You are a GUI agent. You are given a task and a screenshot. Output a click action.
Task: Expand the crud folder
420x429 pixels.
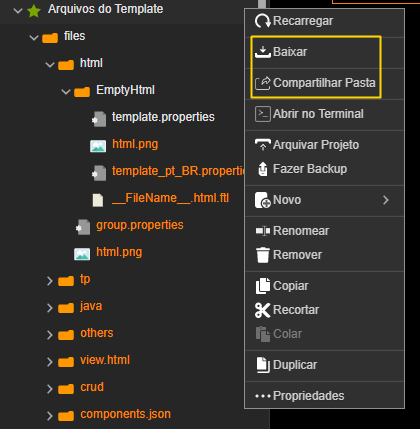(50, 389)
